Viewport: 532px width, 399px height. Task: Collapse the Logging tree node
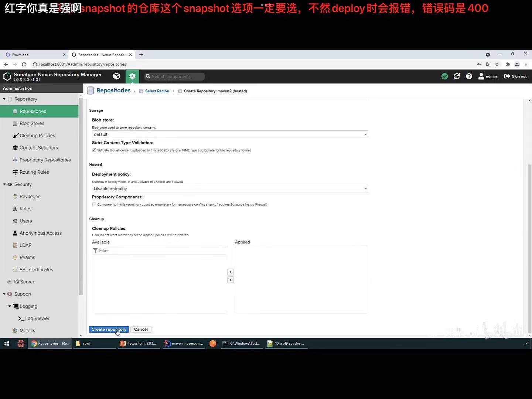[x=10, y=306]
